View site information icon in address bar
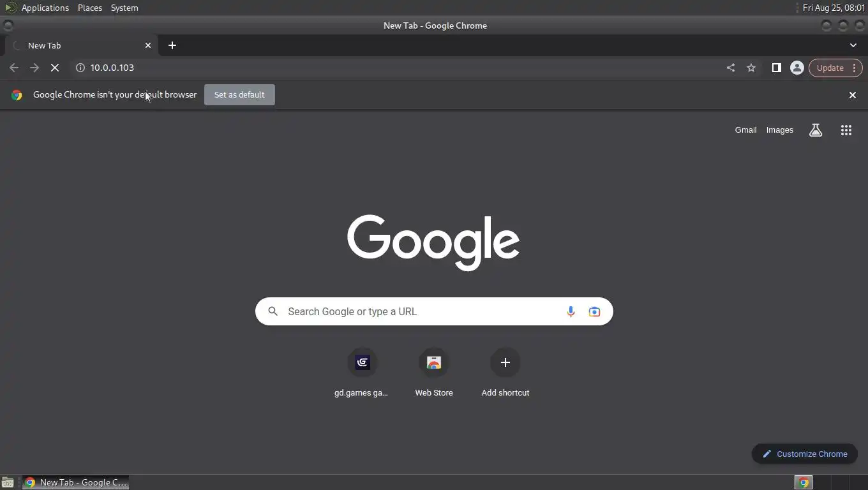 coord(80,68)
